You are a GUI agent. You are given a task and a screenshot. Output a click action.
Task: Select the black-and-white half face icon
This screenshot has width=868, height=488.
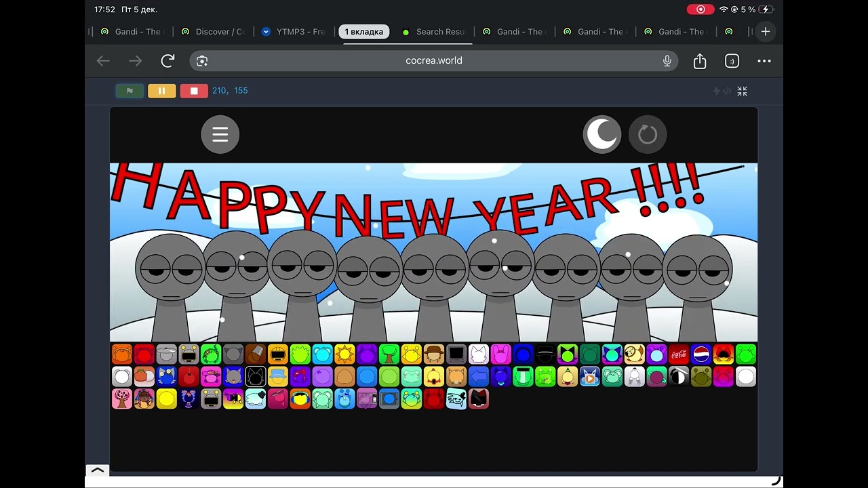679,376
